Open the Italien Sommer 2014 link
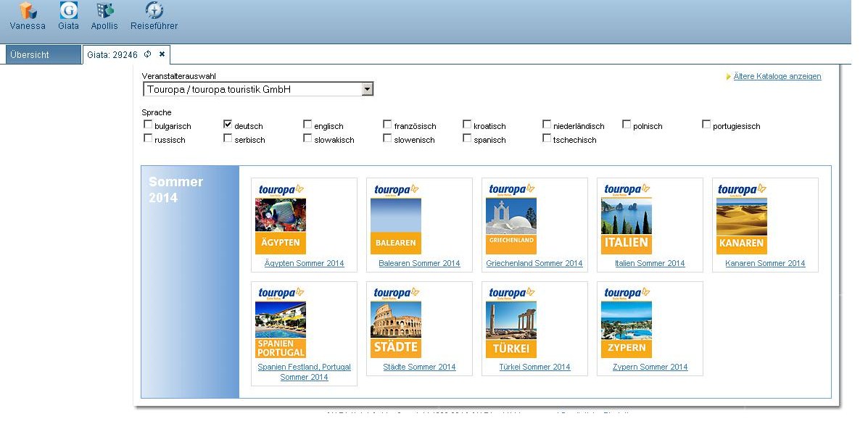The height and width of the screenshot is (424, 868). tap(649, 264)
